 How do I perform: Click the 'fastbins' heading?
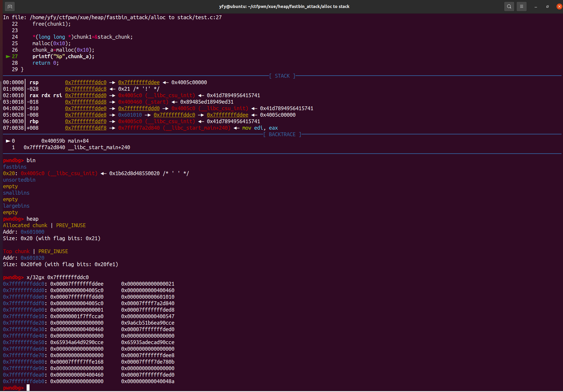(x=15, y=167)
